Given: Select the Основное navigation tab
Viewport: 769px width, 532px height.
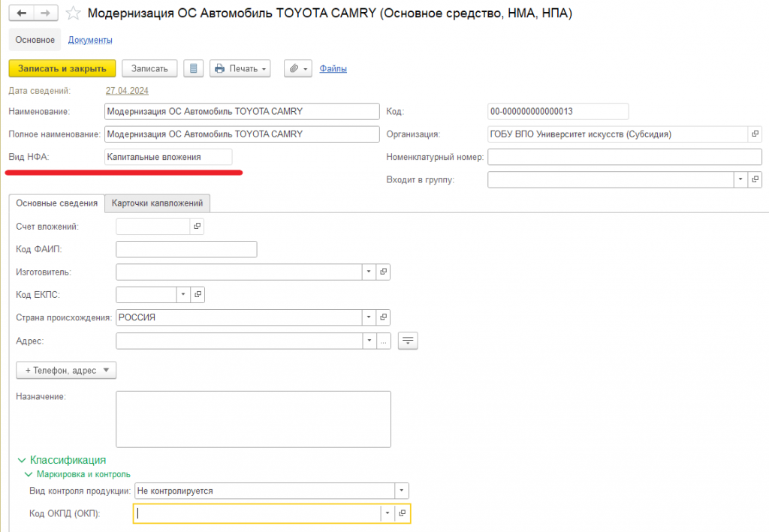Looking at the screenshot, I should pos(35,40).
